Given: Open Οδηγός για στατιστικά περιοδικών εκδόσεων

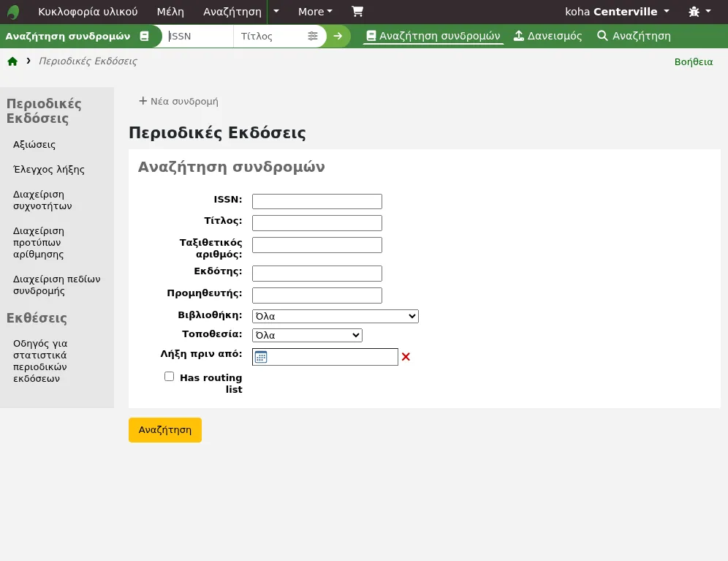Looking at the screenshot, I should [40, 361].
